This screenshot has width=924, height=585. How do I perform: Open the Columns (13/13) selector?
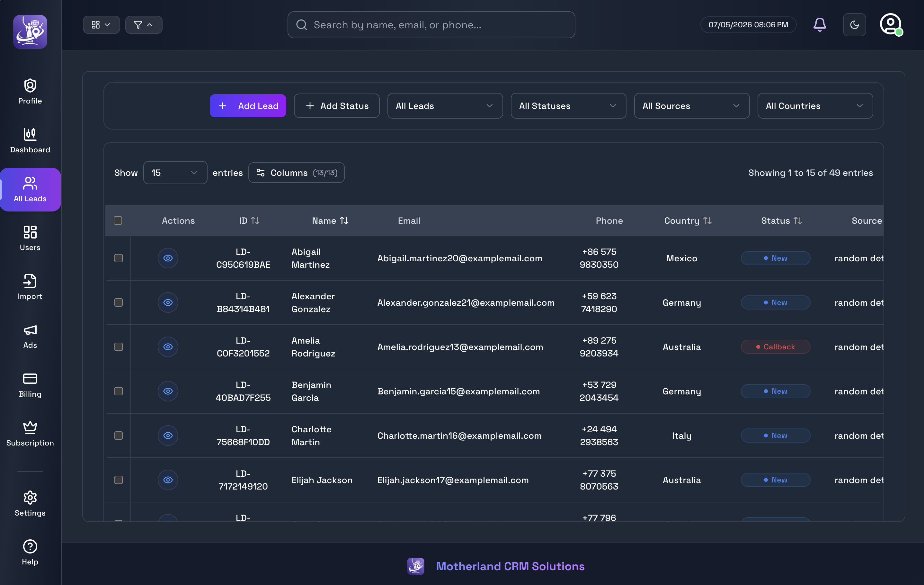[296, 173]
